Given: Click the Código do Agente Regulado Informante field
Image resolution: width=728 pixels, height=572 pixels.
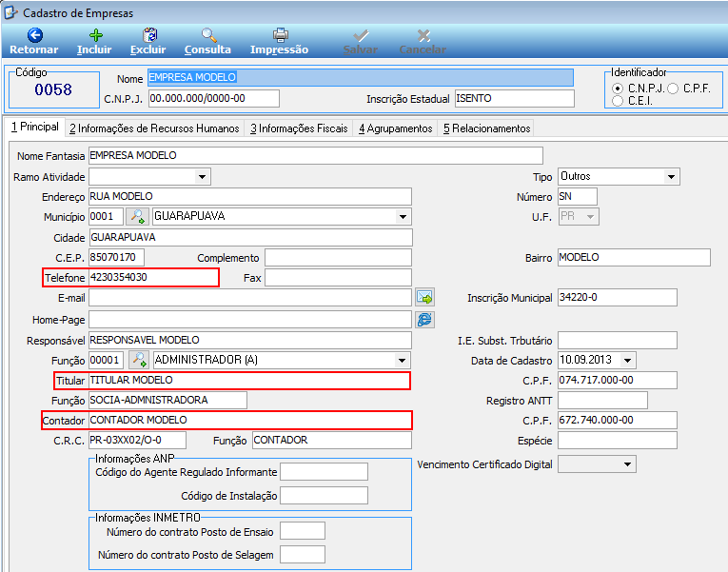Looking at the screenshot, I should tap(325, 472).
